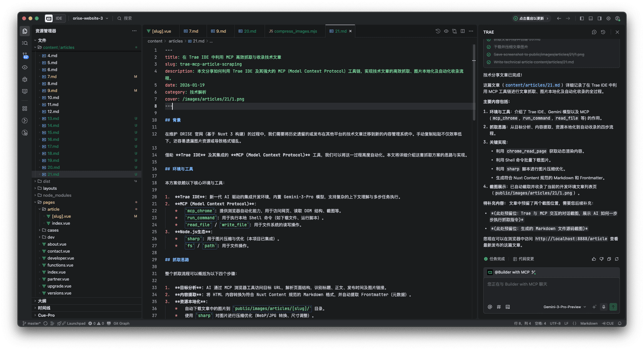Click the microphone voice input icon
644x350 pixels.
[x=603, y=307]
